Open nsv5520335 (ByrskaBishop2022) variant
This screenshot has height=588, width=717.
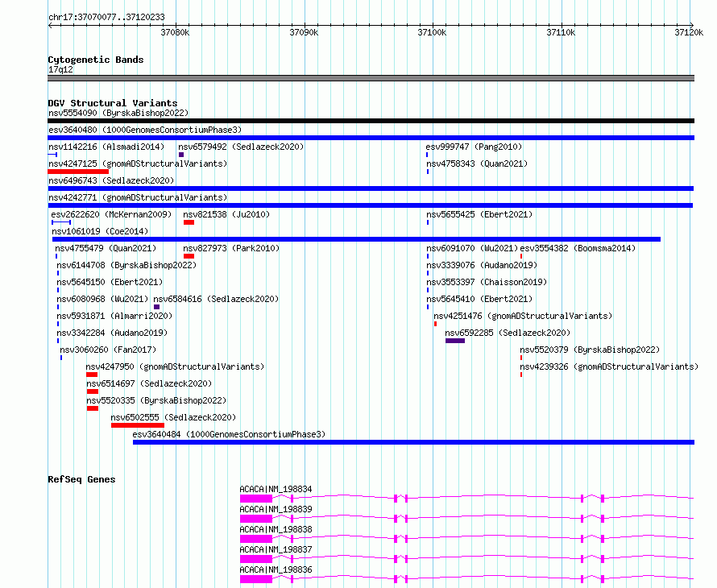[156, 400]
